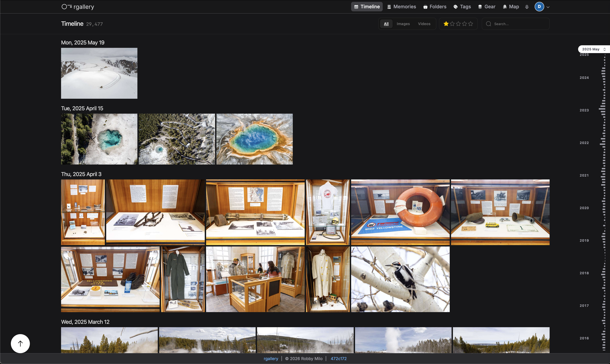Open Gear page via database icon

(x=480, y=7)
